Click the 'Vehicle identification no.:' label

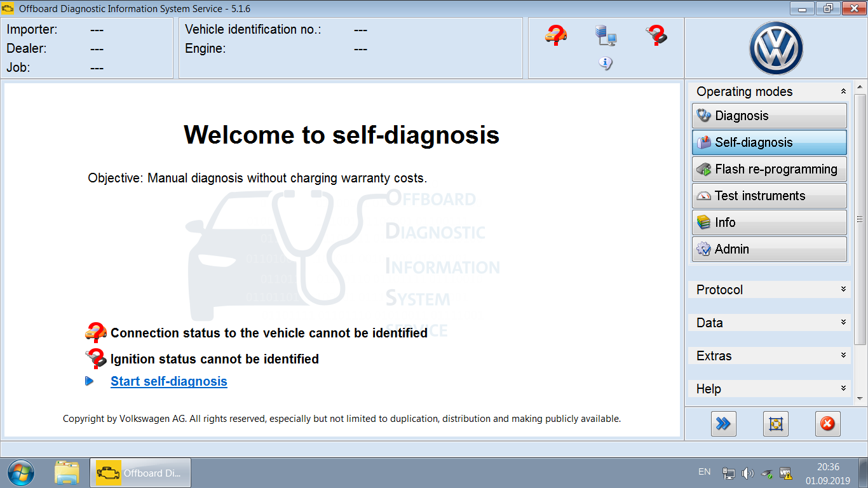point(253,29)
